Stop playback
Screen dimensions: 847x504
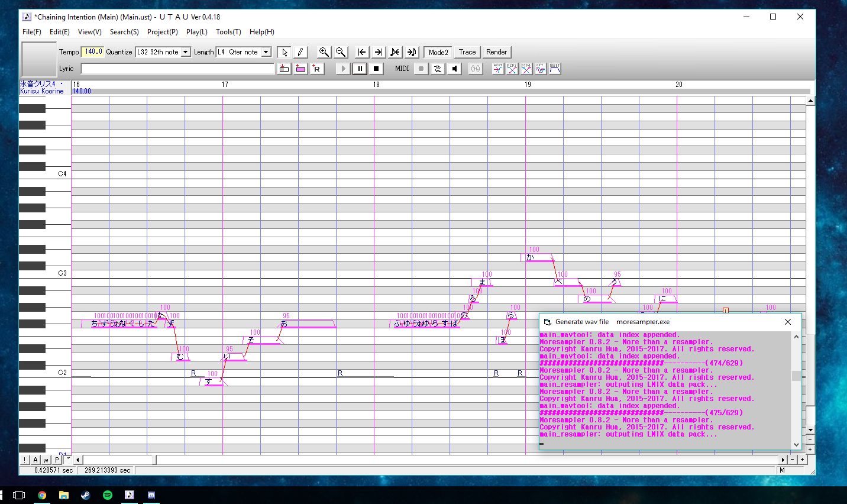[376, 69]
